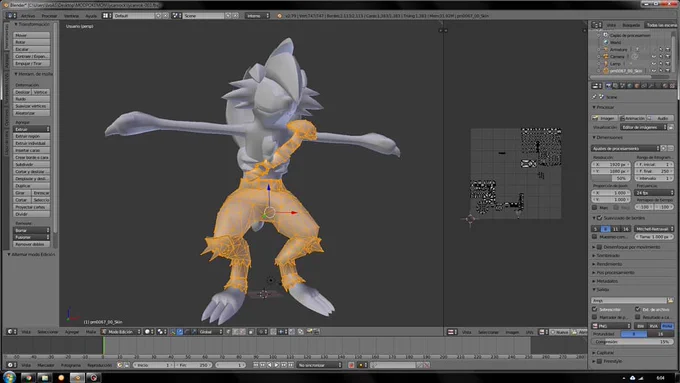
Task: Toggle the 3D manipulator widget icon
Action: pos(173,332)
